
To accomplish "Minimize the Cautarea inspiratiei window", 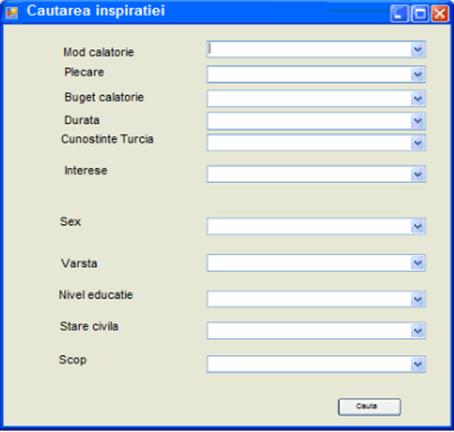I will [399, 14].
